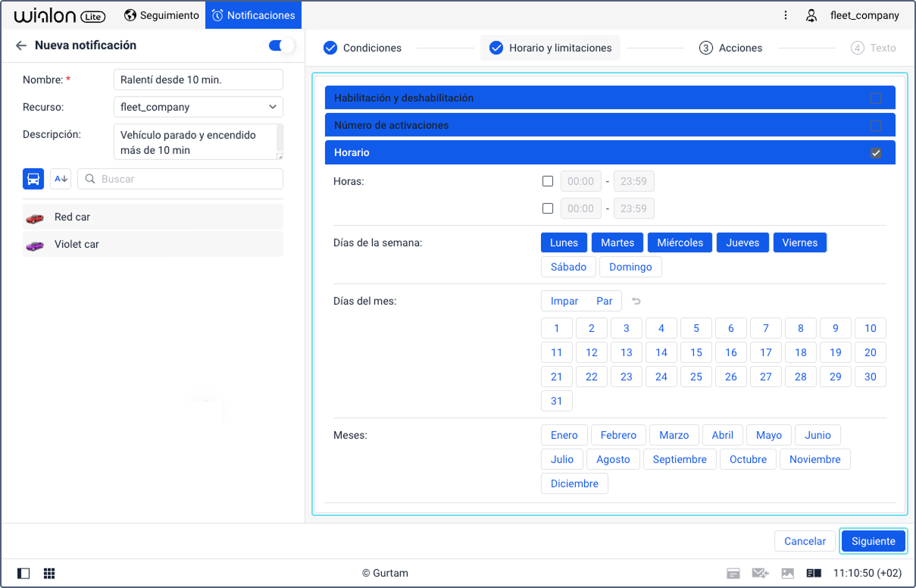The height and width of the screenshot is (588, 916).
Task: Select the vehicle units filter icon
Action: coord(33,179)
